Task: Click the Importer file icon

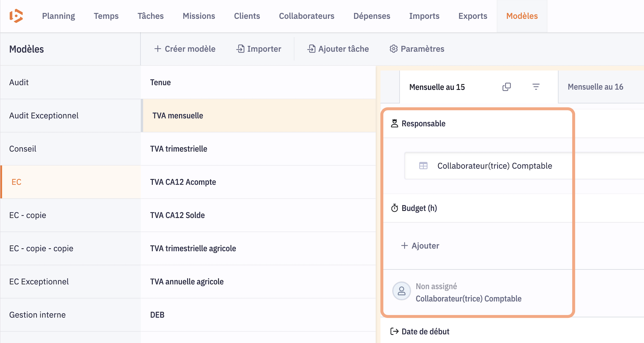Action: coord(240,49)
